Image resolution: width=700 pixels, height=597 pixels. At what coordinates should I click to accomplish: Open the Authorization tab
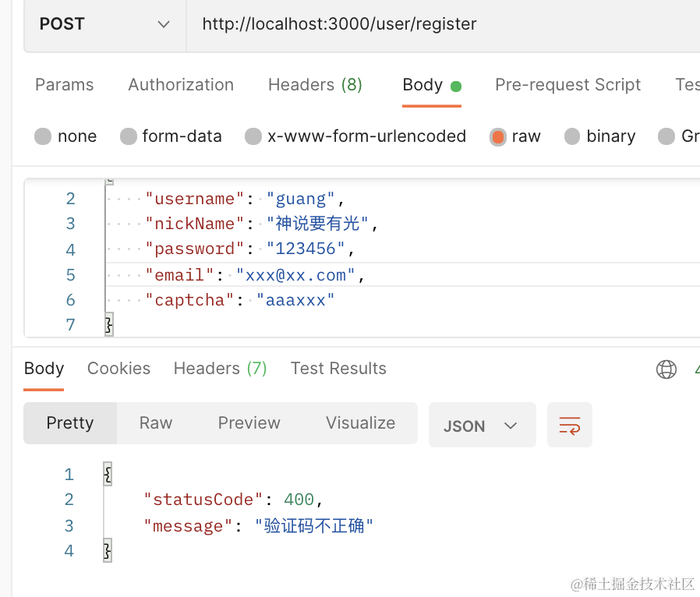coord(181,85)
